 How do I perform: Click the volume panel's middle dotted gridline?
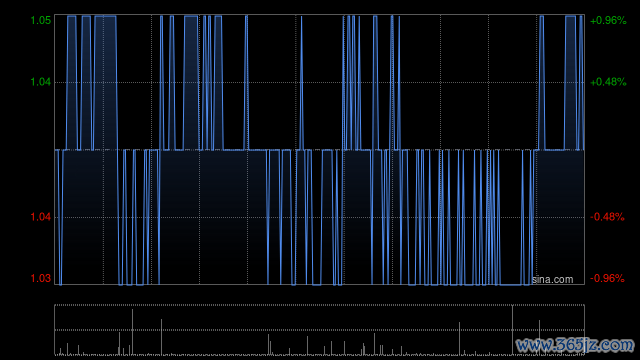(x=319, y=330)
